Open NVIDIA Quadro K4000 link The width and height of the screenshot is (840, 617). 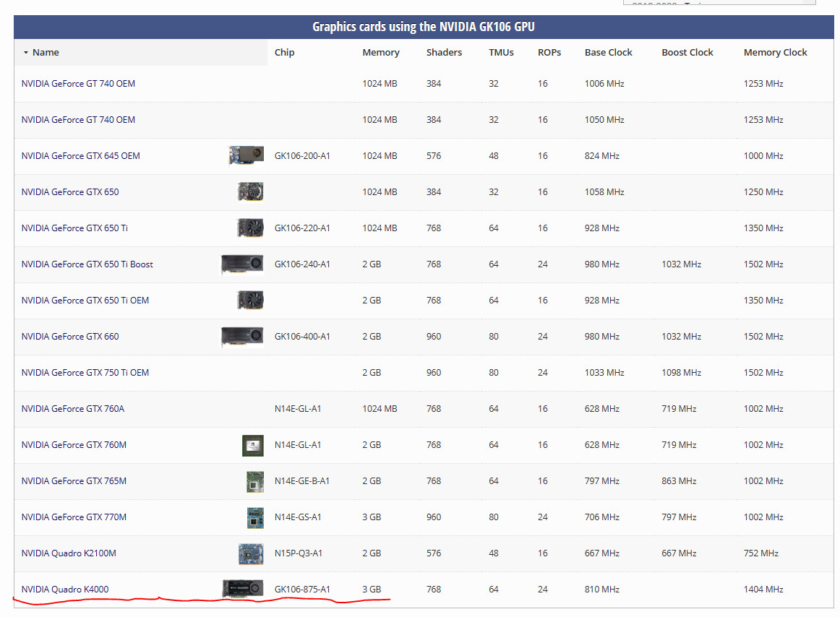[x=65, y=589]
